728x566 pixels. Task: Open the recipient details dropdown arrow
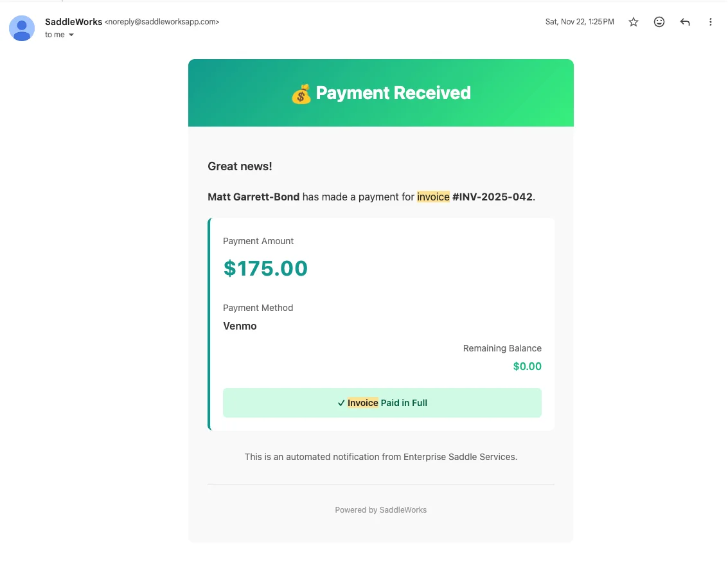(x=71, y=35)
